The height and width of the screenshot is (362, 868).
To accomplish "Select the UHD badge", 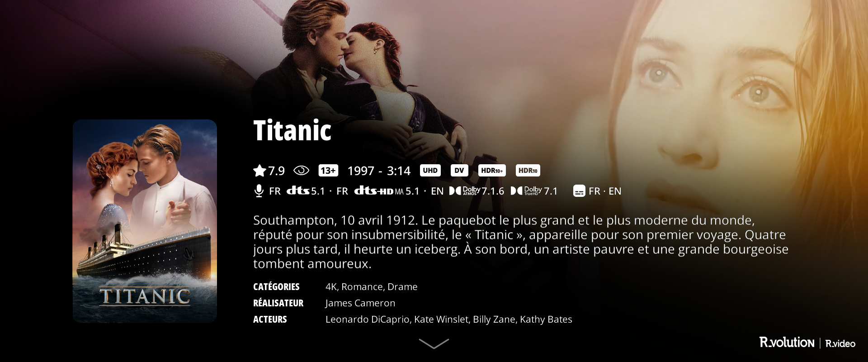I will [x=430, y=171].
